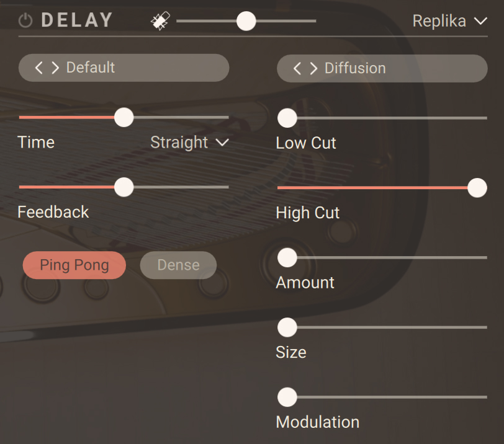
Task: Click the Modulation slider handle
Action: [x=287, y=397]
